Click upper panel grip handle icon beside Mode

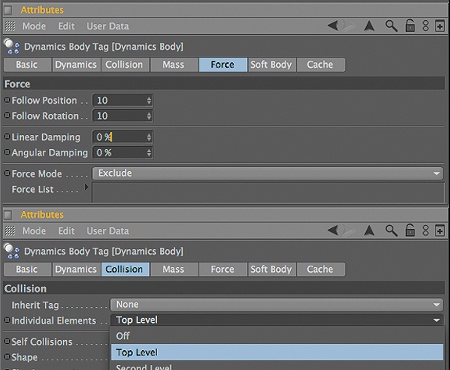tap(10, 26)
